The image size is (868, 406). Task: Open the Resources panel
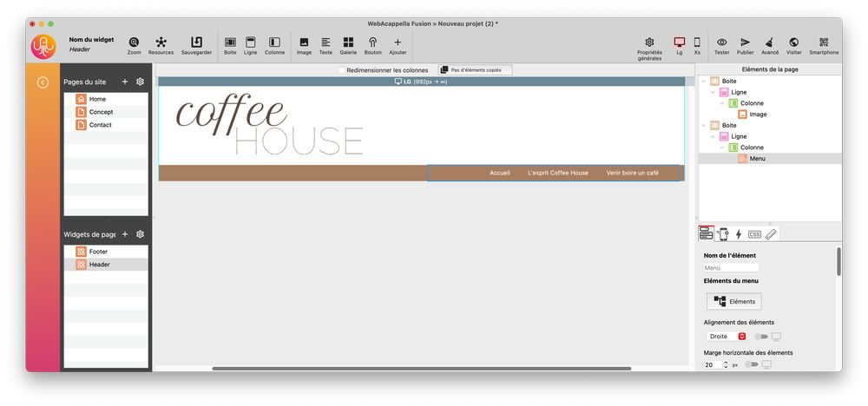(161, 45)
